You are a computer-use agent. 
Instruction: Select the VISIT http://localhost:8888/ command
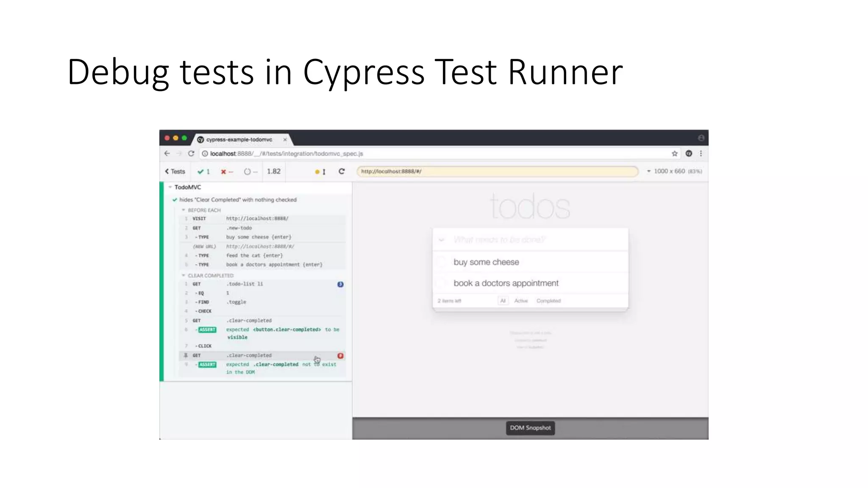coord(263,219)
